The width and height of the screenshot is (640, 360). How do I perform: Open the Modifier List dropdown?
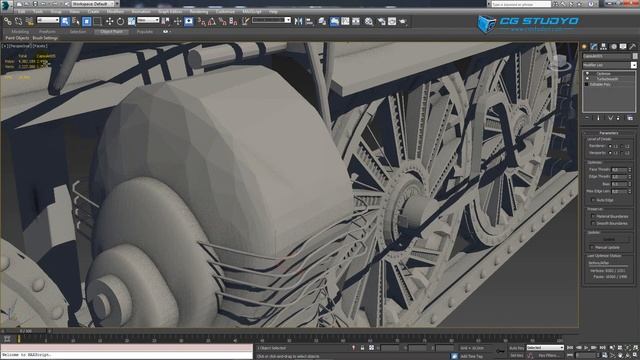609,65
